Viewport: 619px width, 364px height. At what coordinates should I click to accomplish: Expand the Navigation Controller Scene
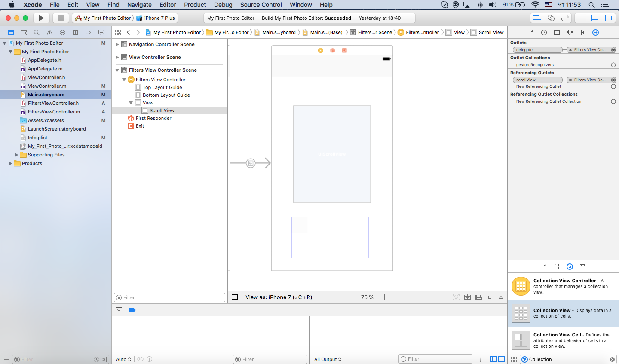pyautogui.click(x=117, y=44)
